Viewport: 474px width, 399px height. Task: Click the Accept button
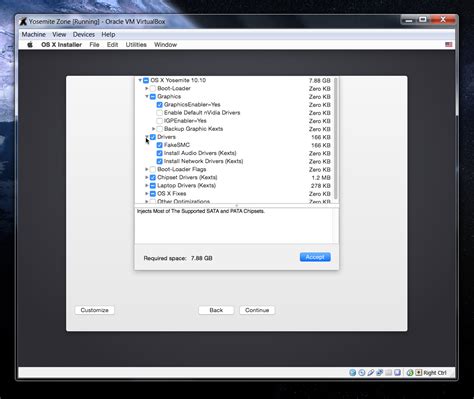tap(315, 257)
